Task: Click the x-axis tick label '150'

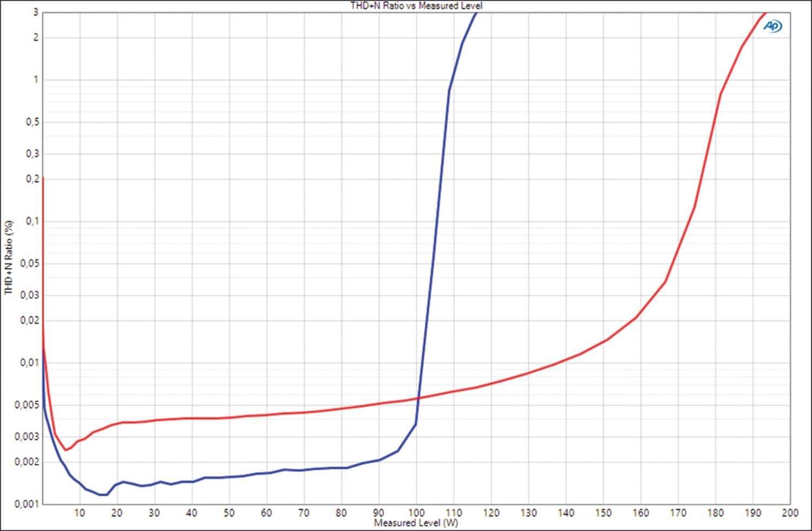Action: coord(603,513)
